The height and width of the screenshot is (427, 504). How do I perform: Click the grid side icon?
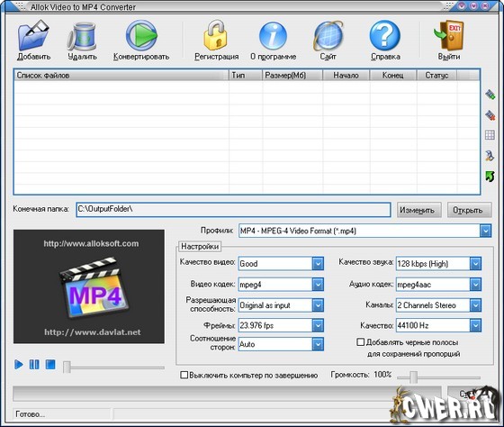(x=490, y=135)
